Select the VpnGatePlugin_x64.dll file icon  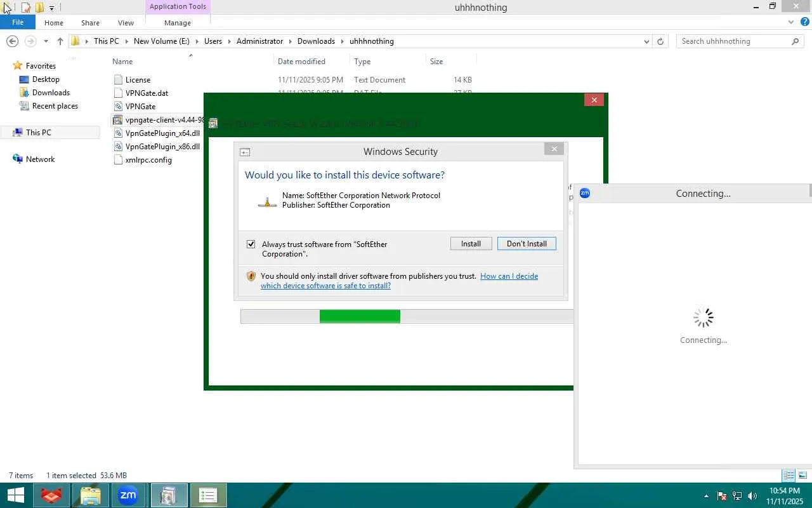pyautogui.click(x=117, y=133)
